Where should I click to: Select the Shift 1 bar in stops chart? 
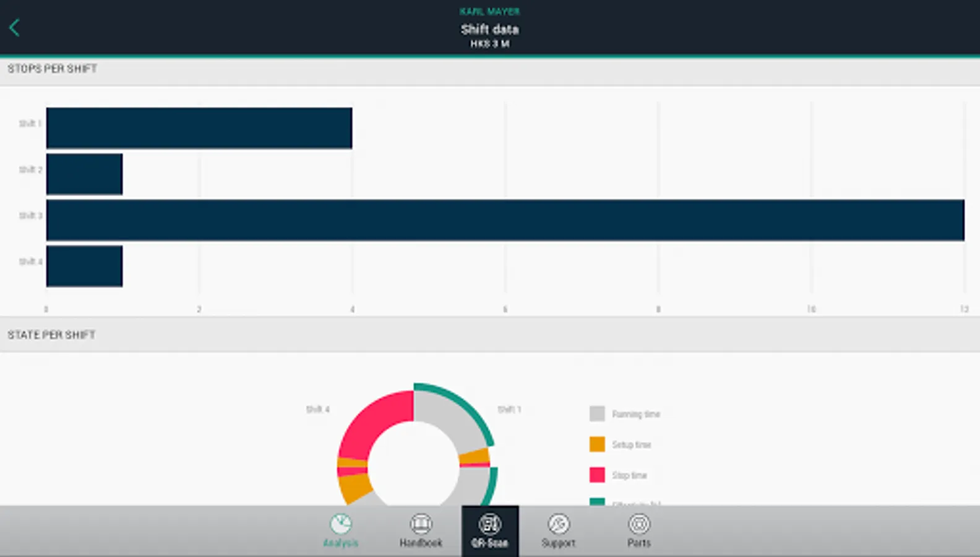click(199, 128)
